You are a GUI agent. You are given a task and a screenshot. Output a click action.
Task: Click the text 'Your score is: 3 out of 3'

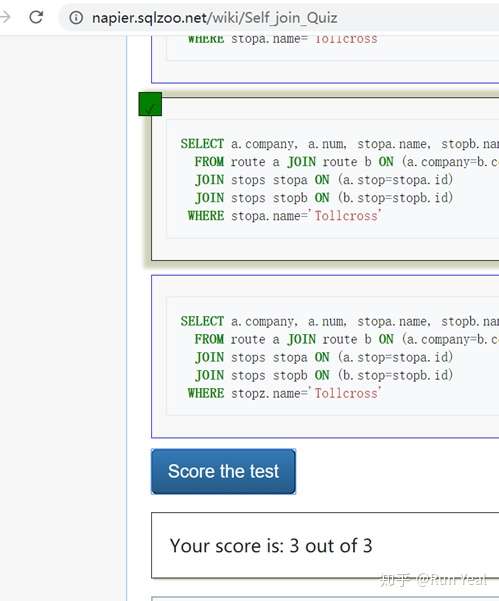point(271,545)
